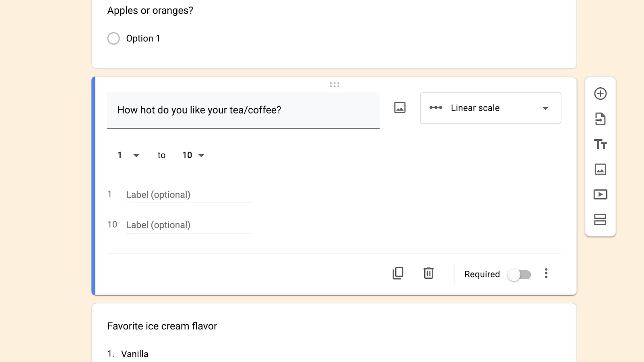This screenshot has height=362, width=644.
Task: Duplicate the tea/coffee question
Action: tap(398, 274)
